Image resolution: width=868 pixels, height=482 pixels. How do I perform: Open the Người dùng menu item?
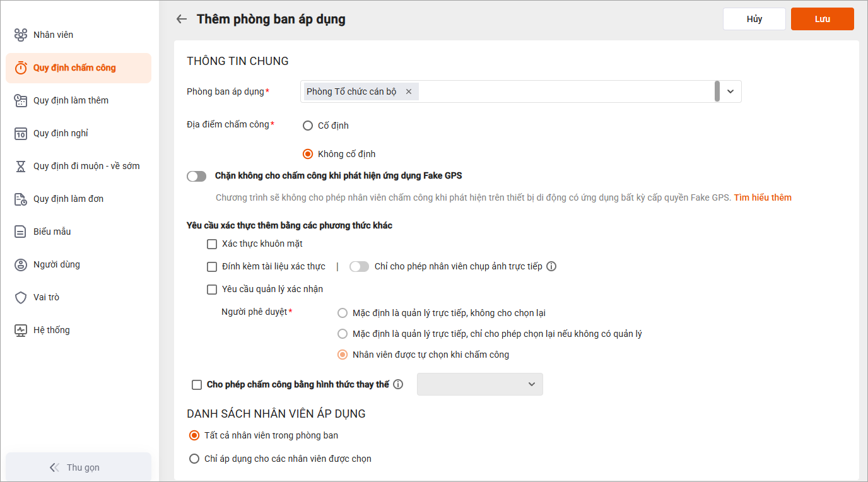coord(57,264)
